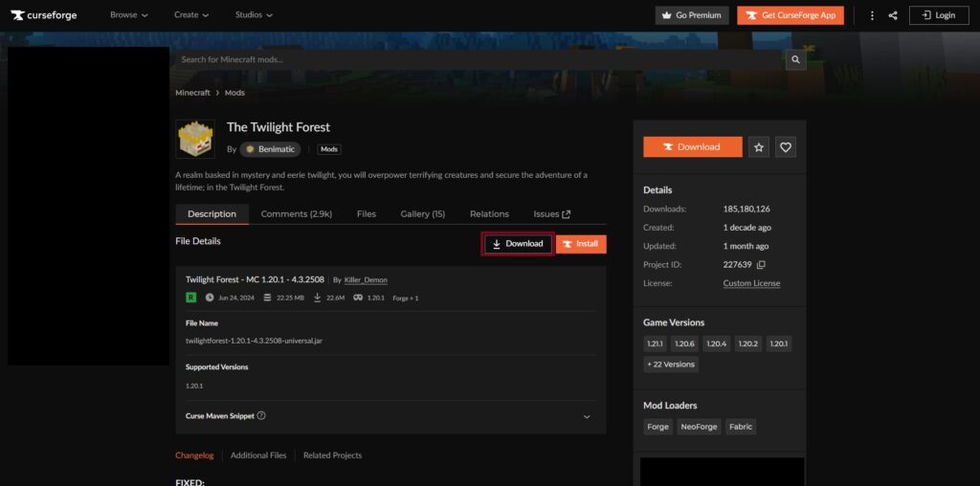Click the CurseForge logo in header
This screenshot has height=486, width=980.
[x=45, y=15]
